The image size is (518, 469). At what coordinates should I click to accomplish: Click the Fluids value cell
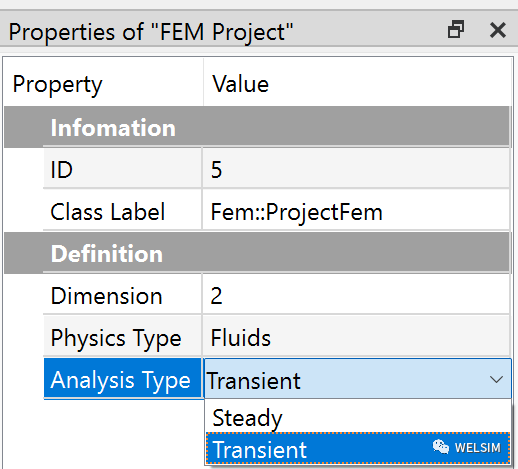click(356, 337)
